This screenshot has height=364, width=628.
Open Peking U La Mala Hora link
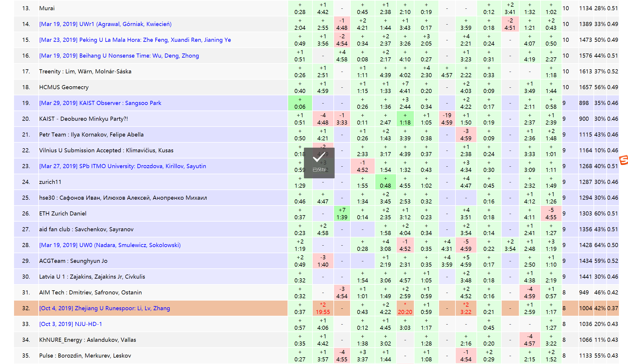pos(135,40)
